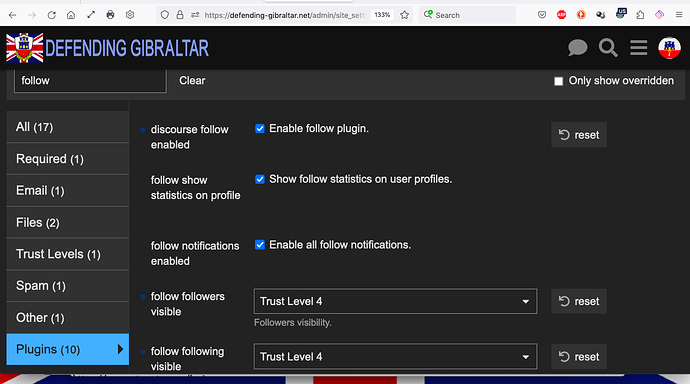Select the Spam (1) category
Viewport: 690px width, 384px height.
(68, 285)
